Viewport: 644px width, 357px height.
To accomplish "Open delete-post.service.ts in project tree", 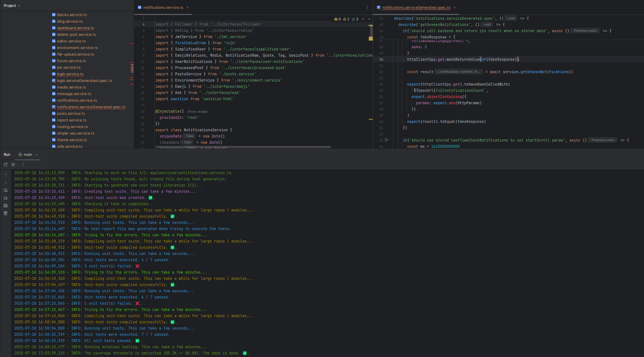I will tap(74, 34).
